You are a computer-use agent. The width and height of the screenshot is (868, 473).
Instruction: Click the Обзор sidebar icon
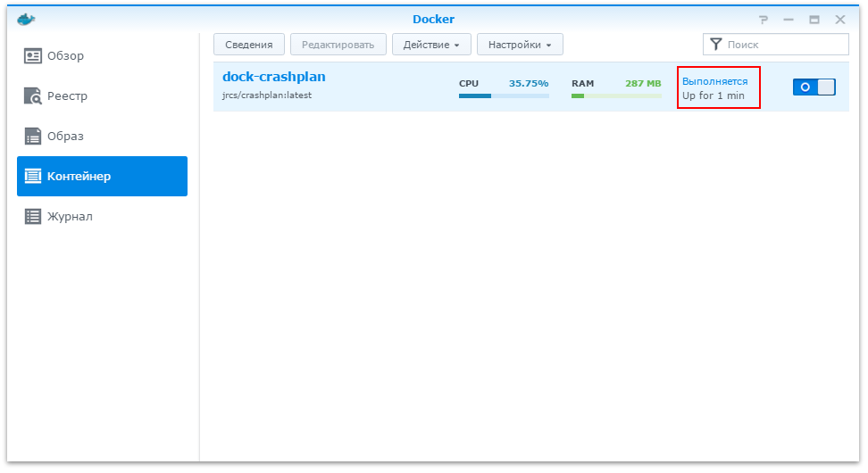(33, 56)
